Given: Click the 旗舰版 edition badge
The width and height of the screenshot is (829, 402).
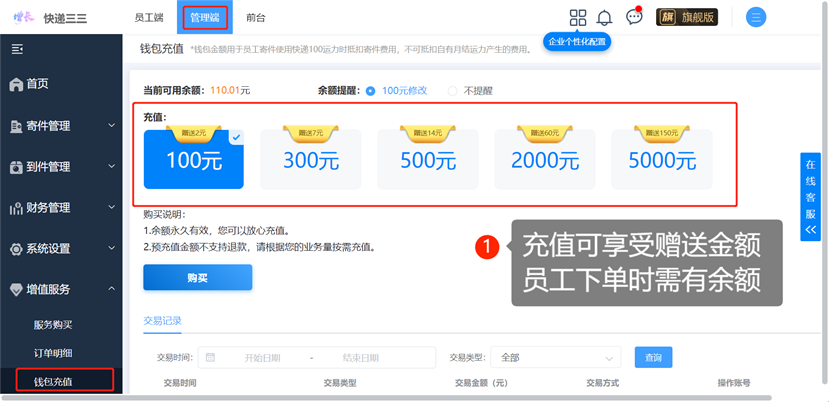Looking at the screenshot, I should [x=687, y=17].
